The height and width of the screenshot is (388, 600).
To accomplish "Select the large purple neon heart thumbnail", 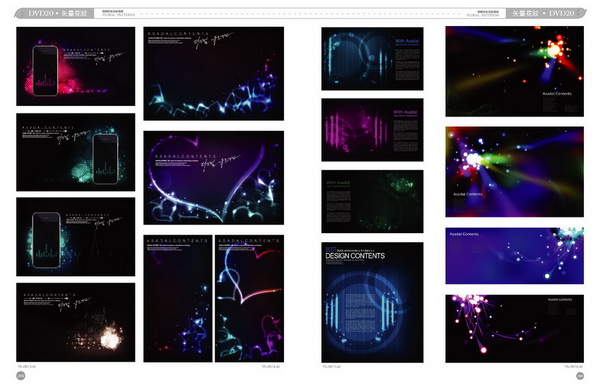I will [x=214, y=178].
